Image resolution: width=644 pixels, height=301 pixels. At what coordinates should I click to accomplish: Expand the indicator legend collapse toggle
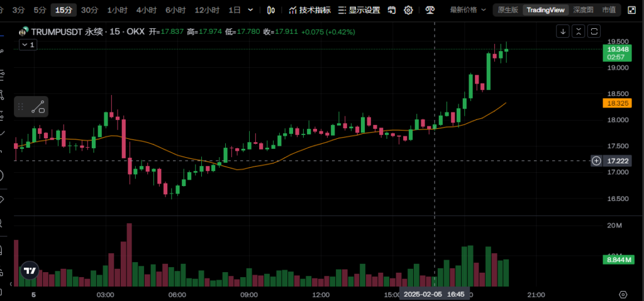(x=28, y=45)
